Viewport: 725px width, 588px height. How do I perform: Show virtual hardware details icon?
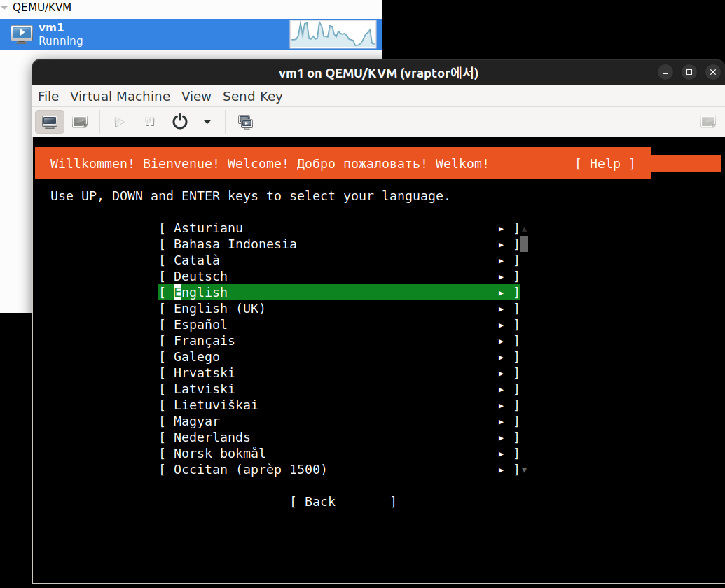[80, 122]
